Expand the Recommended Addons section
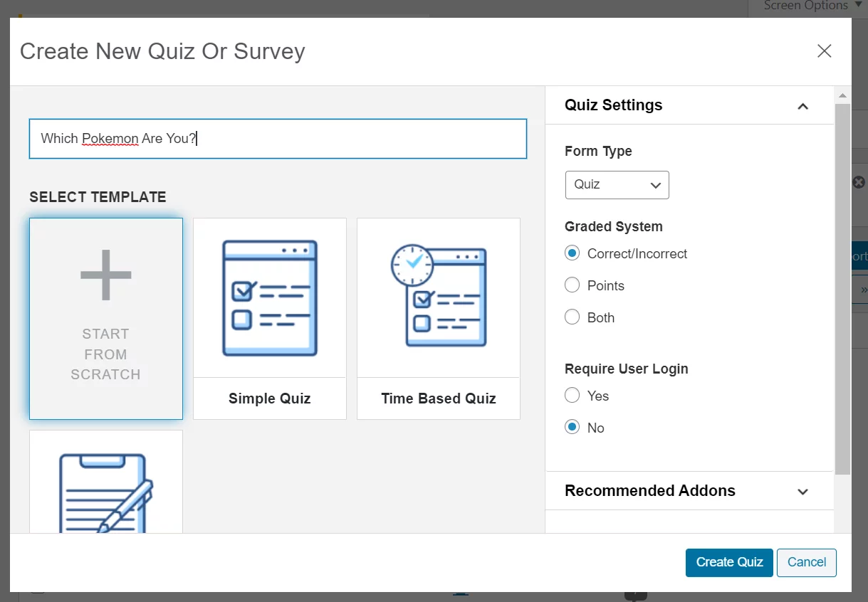Screen dimensions: 868x602 [802, 491]
